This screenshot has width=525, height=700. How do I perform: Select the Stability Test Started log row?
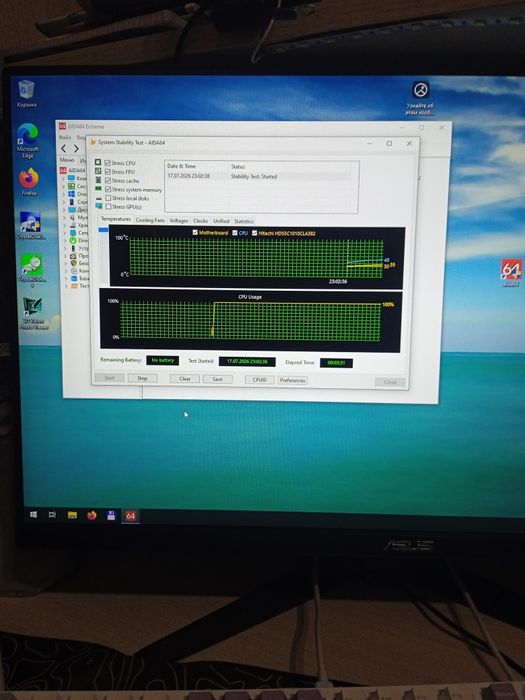pos(259,176)
